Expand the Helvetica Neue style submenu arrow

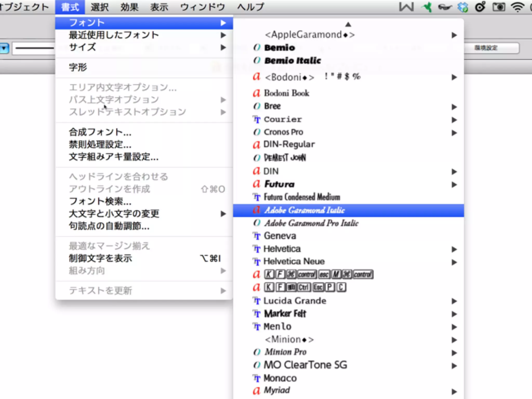coord(454,262)
